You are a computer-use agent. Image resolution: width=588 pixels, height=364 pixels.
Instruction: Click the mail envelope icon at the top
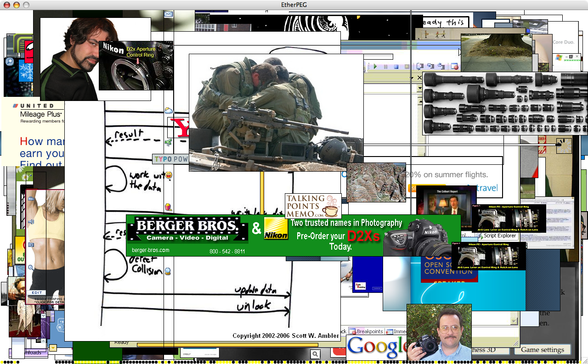point(169,15)
